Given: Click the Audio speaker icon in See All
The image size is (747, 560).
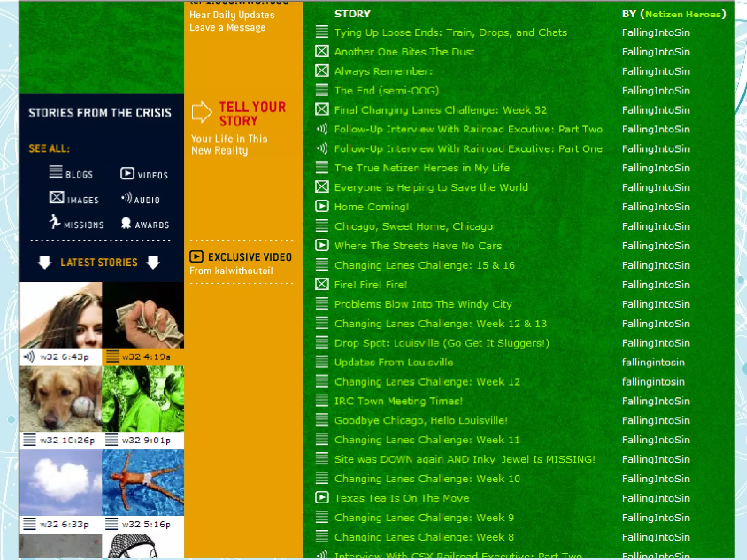Looking at the screenshot, I should (127, 198).
